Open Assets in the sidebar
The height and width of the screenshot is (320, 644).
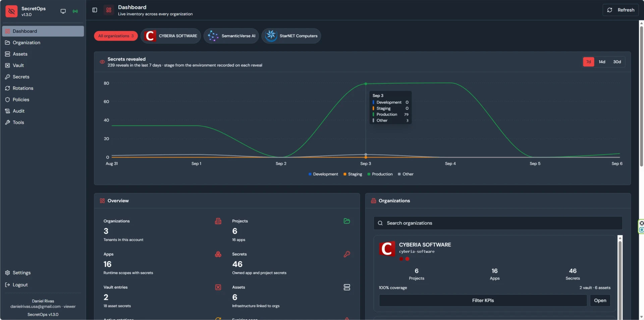pos(43,54)
